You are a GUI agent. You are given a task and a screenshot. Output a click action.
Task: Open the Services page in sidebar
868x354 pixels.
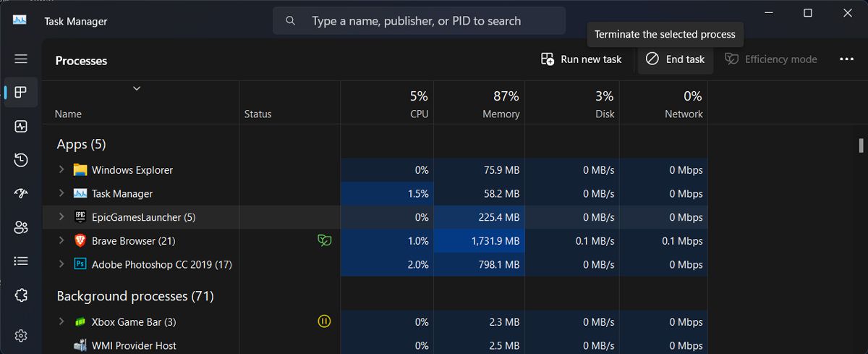click(x=21, y=295)
